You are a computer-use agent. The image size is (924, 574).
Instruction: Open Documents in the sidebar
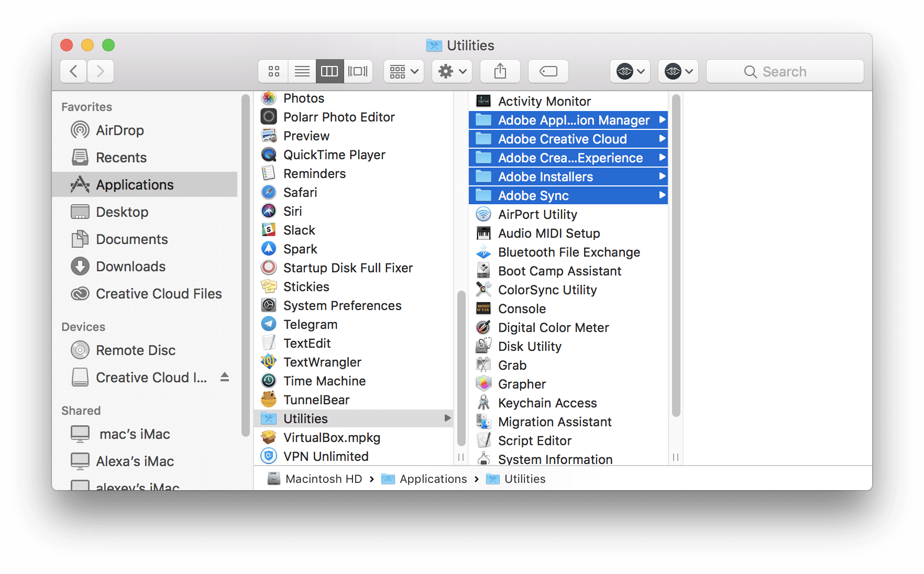pos(145,239)
